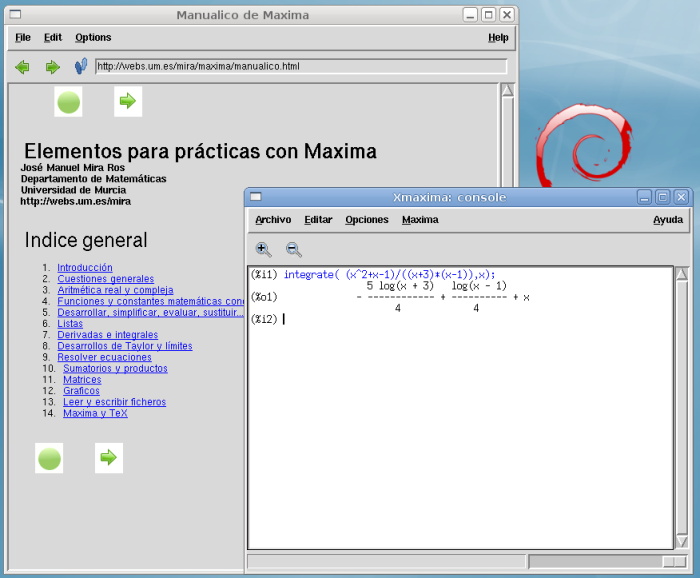Viewport: 700px width, 578px height.
Task: Open Resolver ecuaciones link
Action: coord(104,357)
